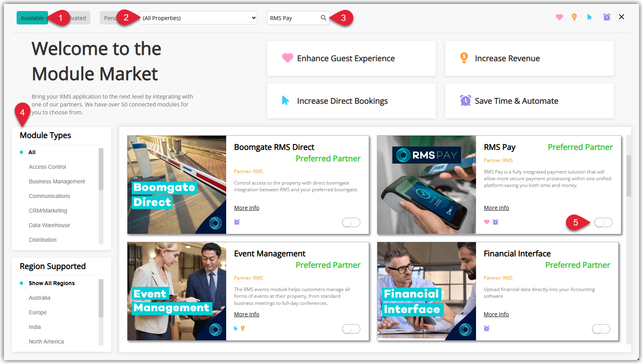This screenshot has height=364, width=643.
Task: Click the Financial Interface card title
Action: pyautogui.click(x=517, y=254)
